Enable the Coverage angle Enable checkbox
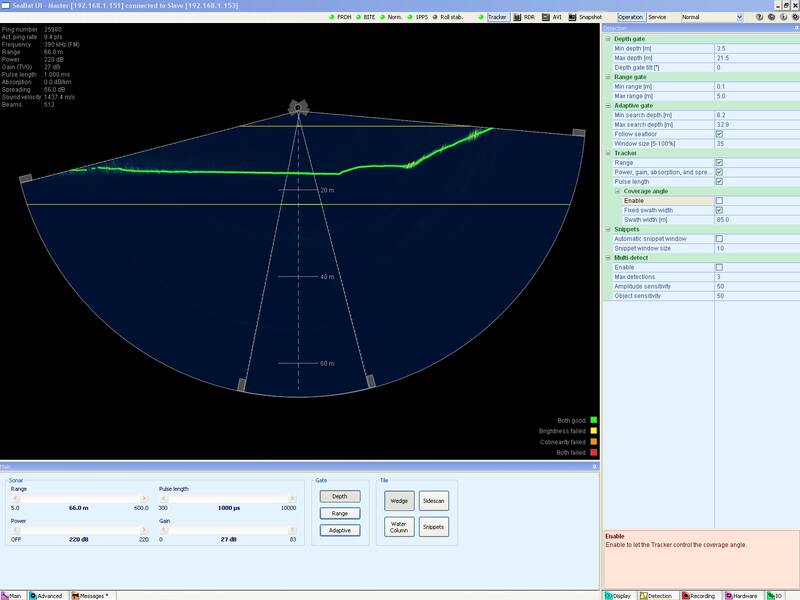This screenshot has height=600, width=800. point(719,201)
